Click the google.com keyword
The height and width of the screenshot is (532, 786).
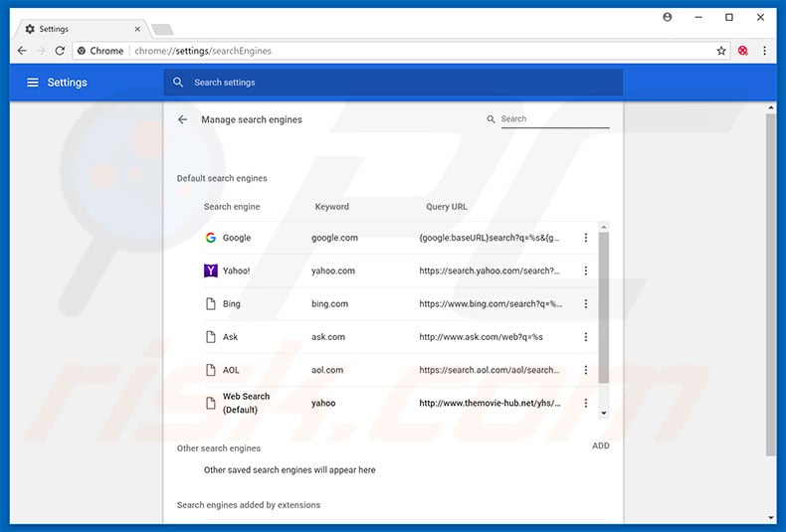point(335,238)
